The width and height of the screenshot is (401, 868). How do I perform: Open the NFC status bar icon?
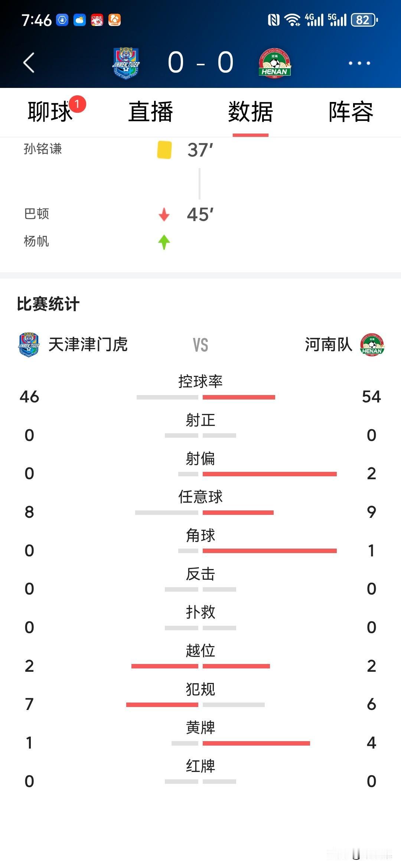tap(274, 20)
